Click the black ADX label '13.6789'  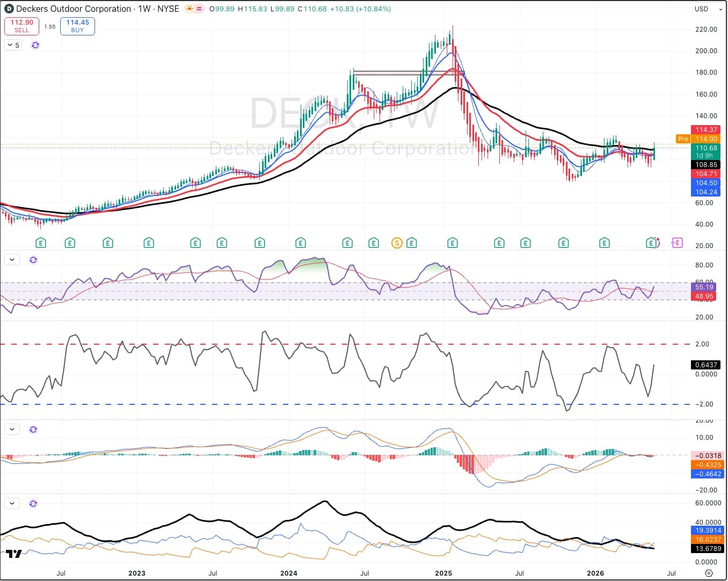pyautogui.click(x=708, y=549)
